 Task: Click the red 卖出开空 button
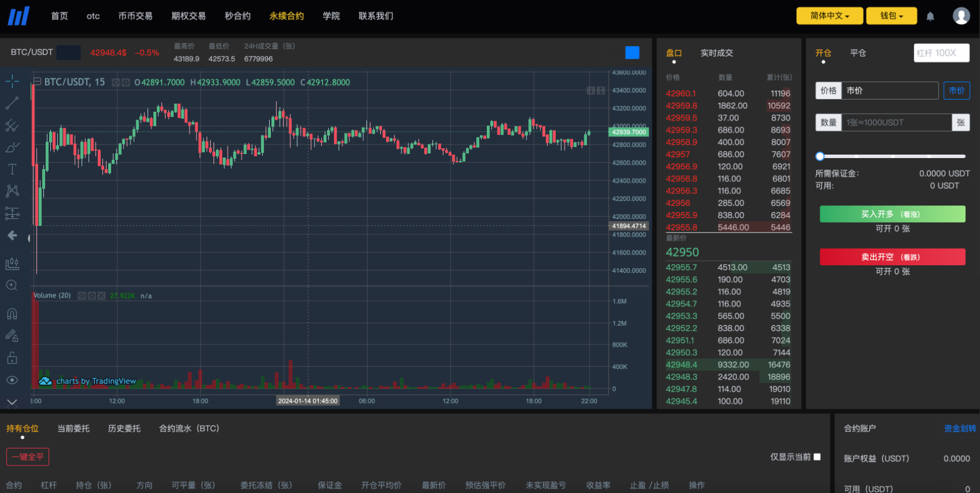click(x=892, y=257)
